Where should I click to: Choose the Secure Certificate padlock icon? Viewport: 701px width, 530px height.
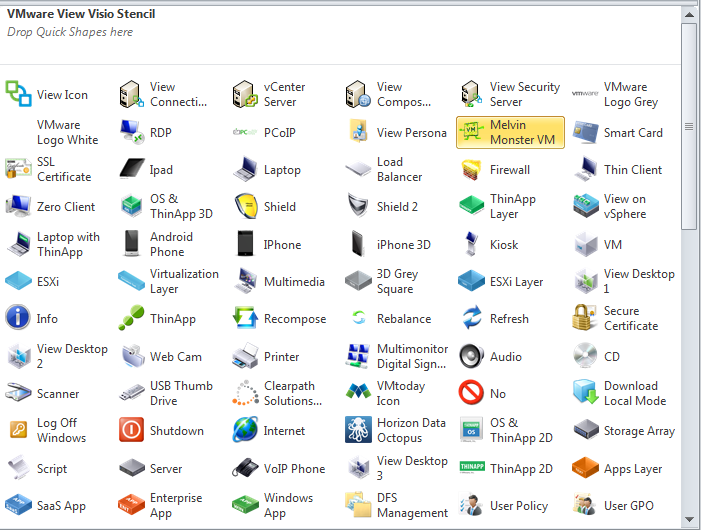coord(585,318)
